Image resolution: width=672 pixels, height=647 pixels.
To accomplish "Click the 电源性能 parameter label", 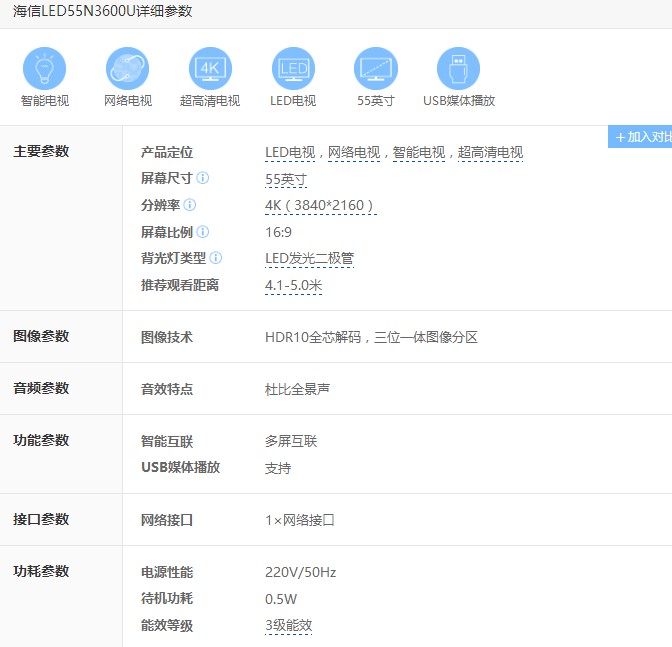I will pyautogui.click(x=167, y=572).
